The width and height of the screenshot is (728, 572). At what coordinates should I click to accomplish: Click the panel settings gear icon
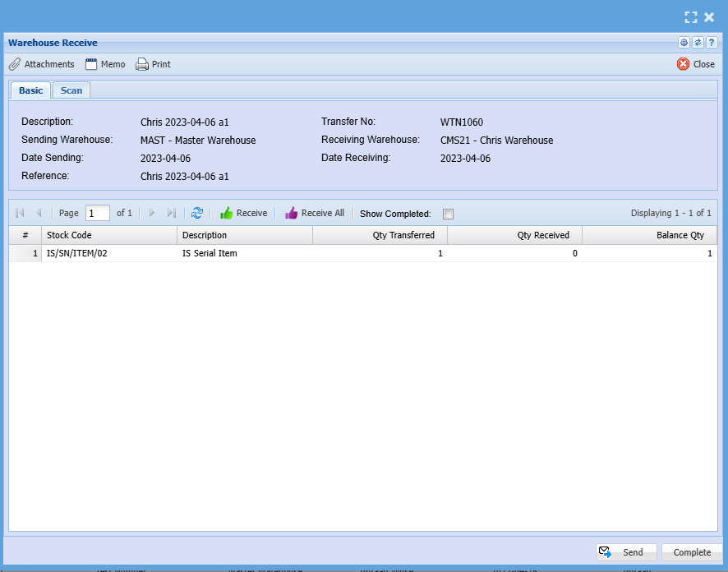click(684, 43)
